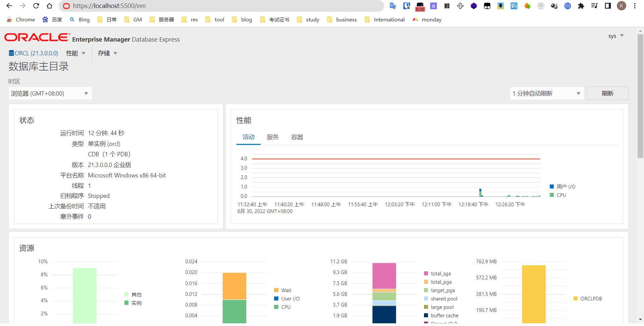Click the light green host CPU bar
Screen dimensions: 644x326
tap(85, 295)
